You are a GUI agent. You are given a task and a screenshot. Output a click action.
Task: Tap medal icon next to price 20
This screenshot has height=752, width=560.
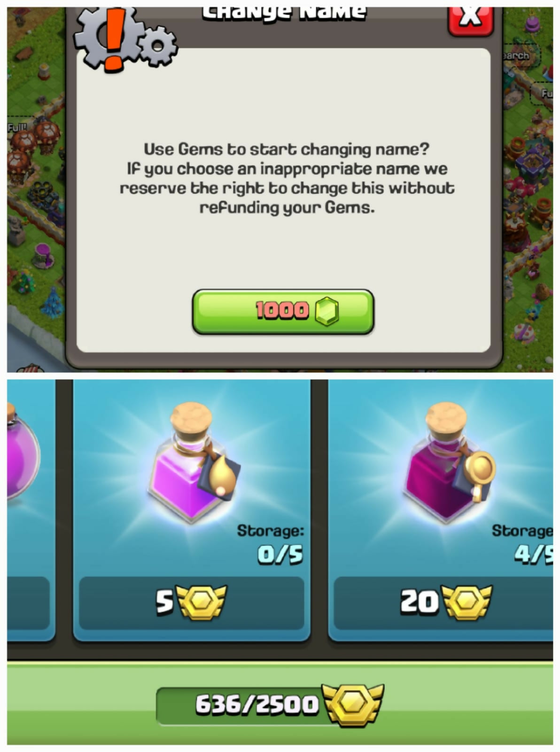coord(467,602)
